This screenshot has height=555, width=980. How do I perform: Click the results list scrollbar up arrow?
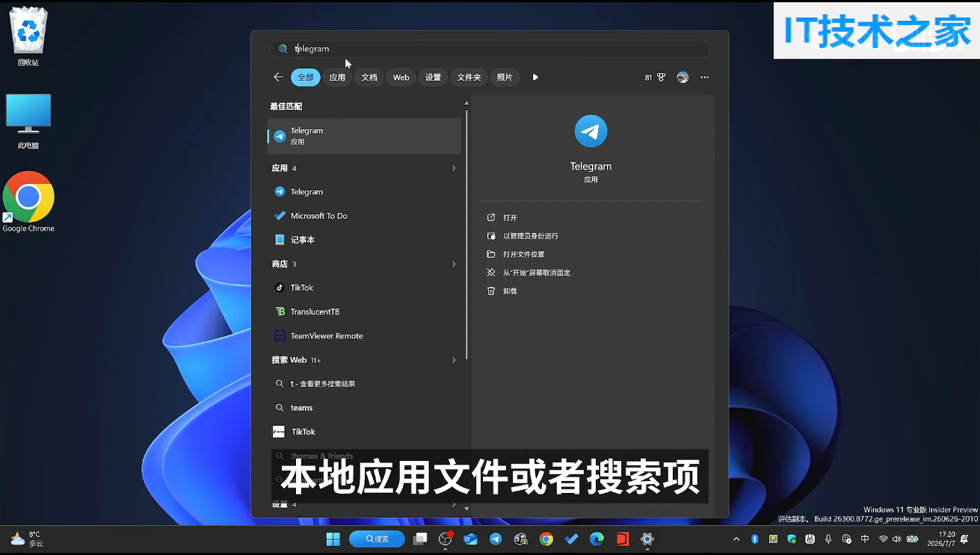click(x=466, y=103)
